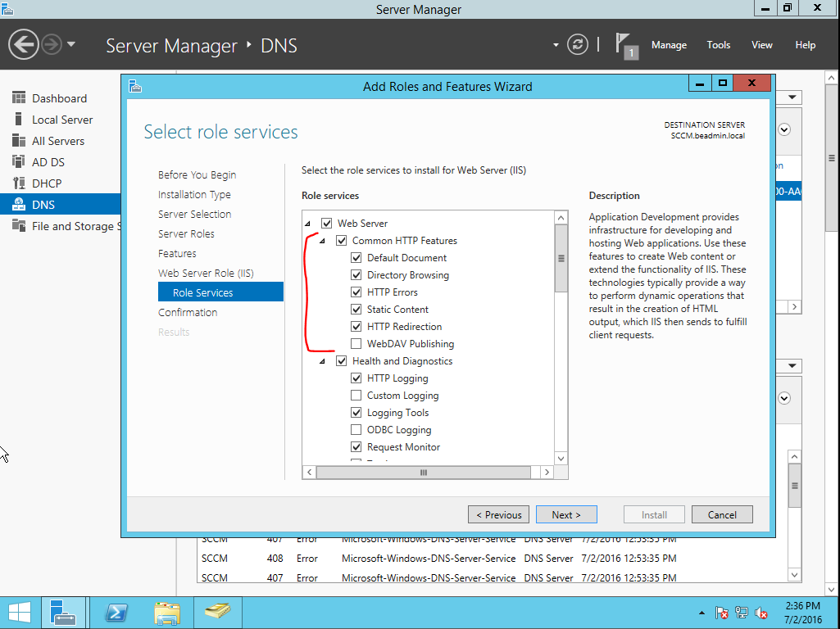840x629 pixels.
Task: Open File and Storage Services icon
Action: click(x=19, y=226)
